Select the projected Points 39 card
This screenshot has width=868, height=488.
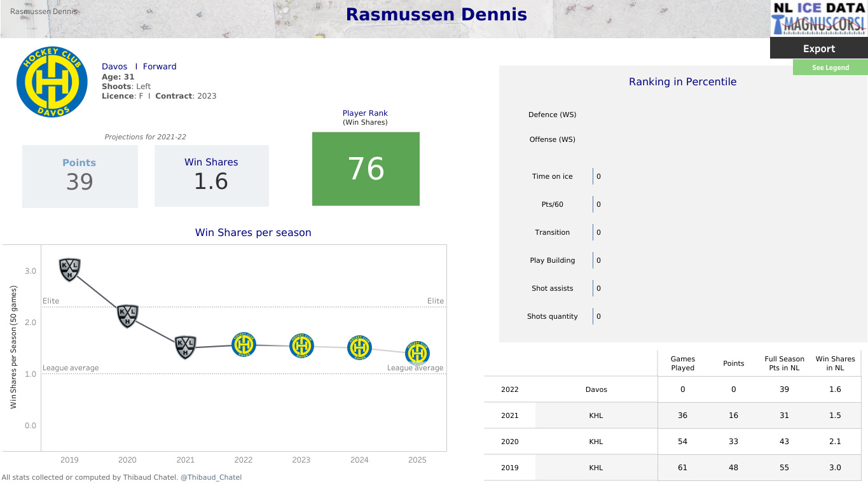pyautogui.click(x=80, y=176)
